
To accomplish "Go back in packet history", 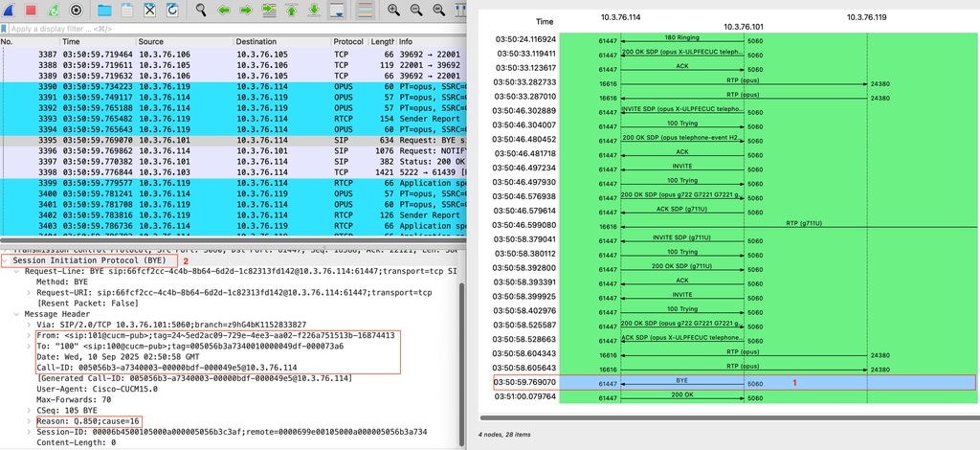I will 223,10.
